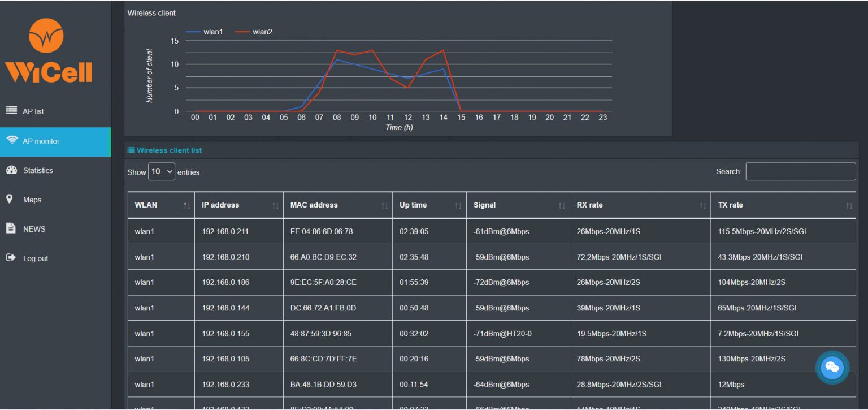Sort table by Up time arrows
The image size is (868, 410).
[458, 206]
